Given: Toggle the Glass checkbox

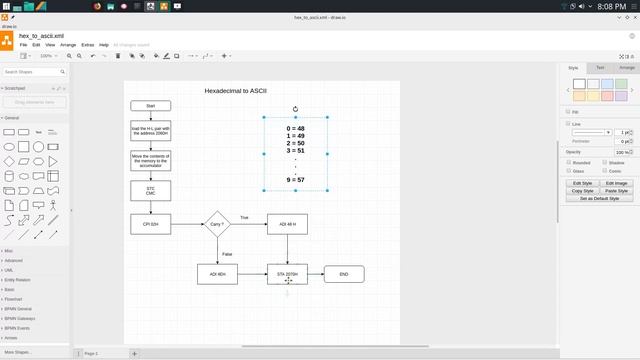Looking at the screenshot, I should 568,171.
